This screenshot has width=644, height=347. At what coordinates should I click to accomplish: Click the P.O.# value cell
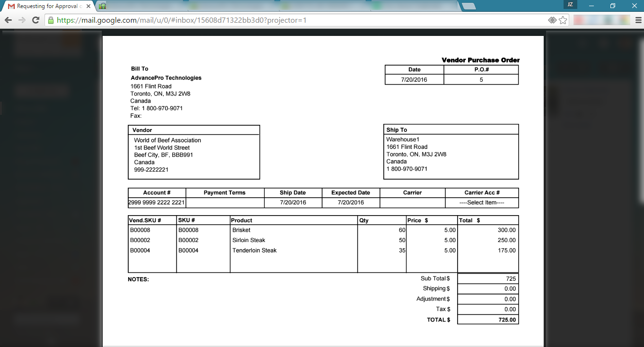[x=481, y=80]
